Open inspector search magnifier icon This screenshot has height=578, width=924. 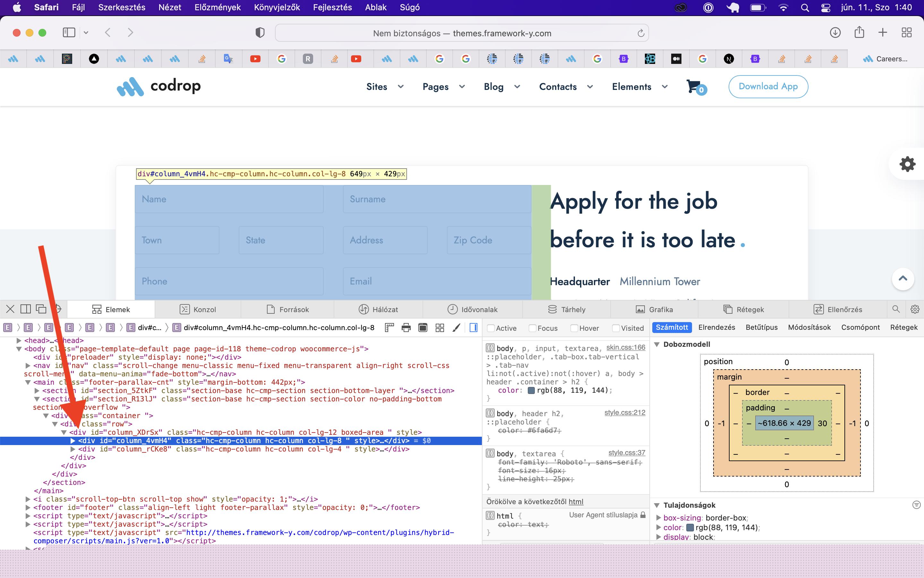[x=896, y=309]
